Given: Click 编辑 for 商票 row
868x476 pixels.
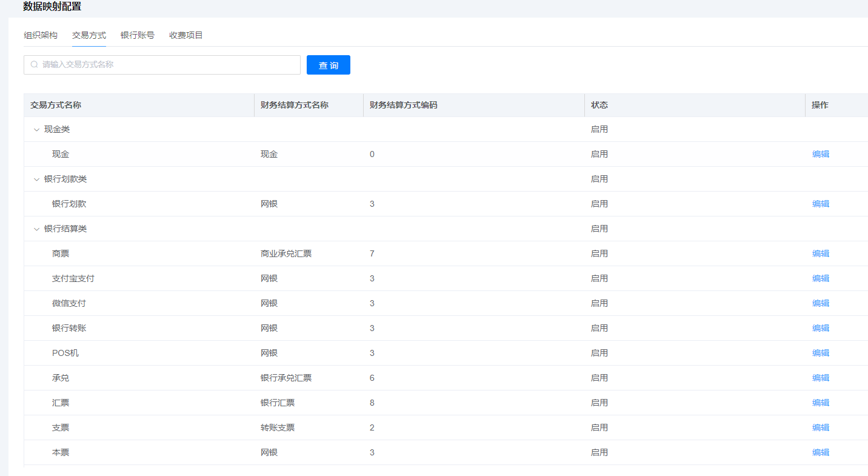Looking at the screenshot, I should [x=821, y=253].
